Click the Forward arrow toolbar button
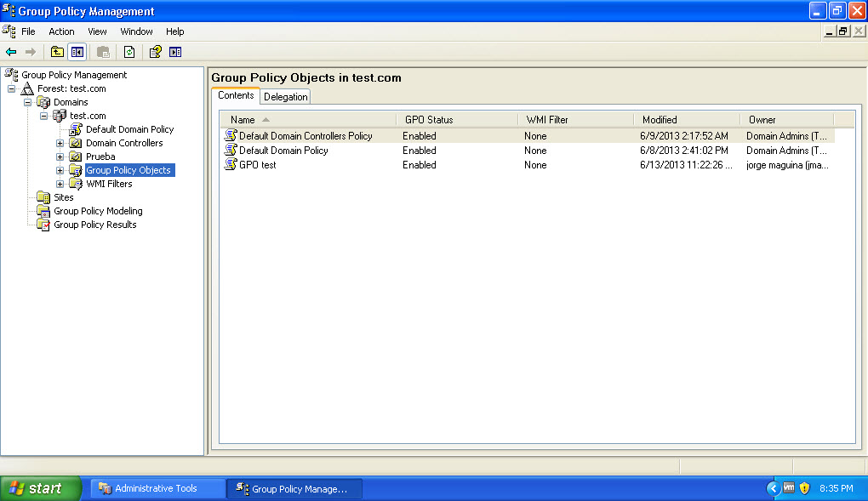The height and width of the screenshot is (501, 868). [x=31, y=52]
